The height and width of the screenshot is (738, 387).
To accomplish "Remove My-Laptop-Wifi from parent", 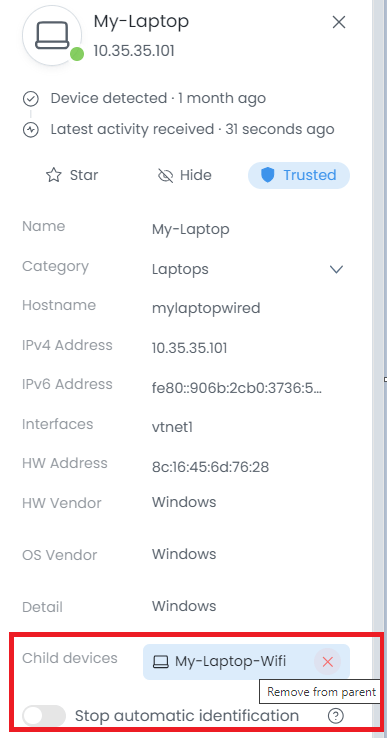I will [327, 662].
